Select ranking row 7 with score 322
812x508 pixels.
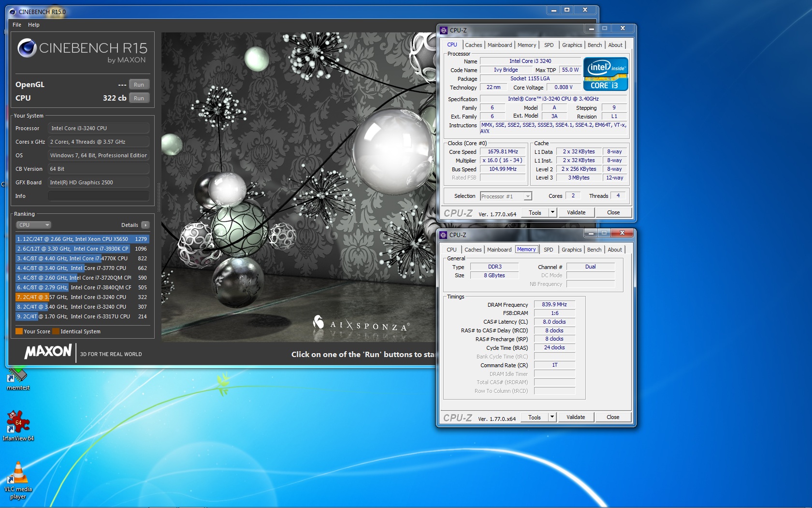pos(82,297)
